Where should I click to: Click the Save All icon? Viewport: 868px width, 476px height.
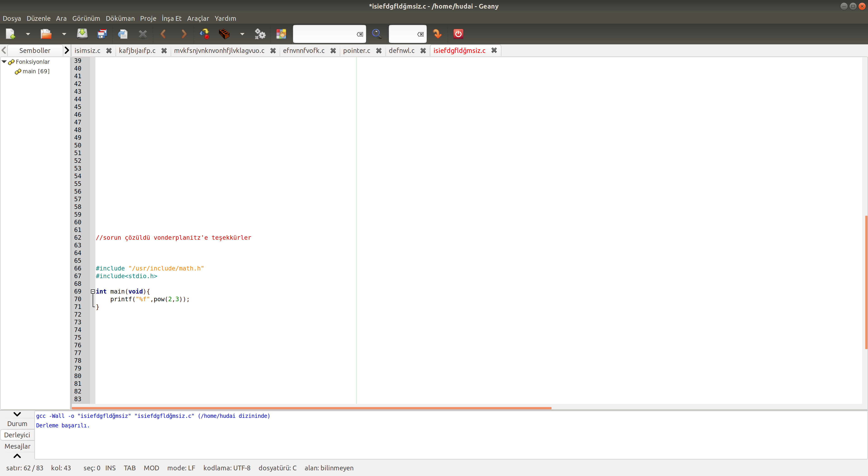click(102, 34)
